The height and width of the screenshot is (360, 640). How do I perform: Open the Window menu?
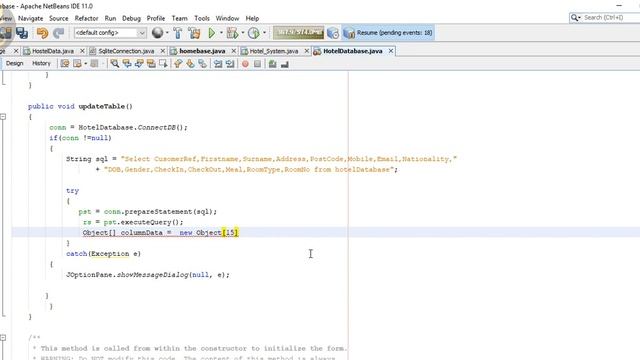coord(227,18)
